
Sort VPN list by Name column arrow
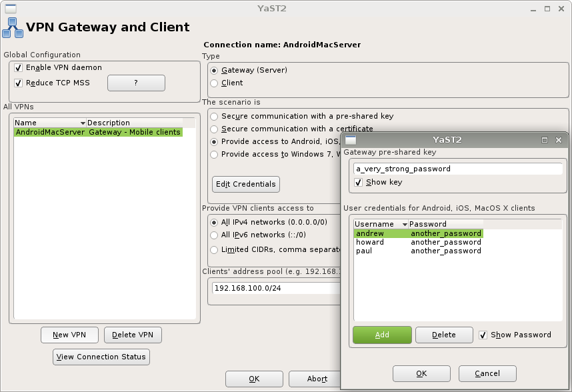point(83,123)
